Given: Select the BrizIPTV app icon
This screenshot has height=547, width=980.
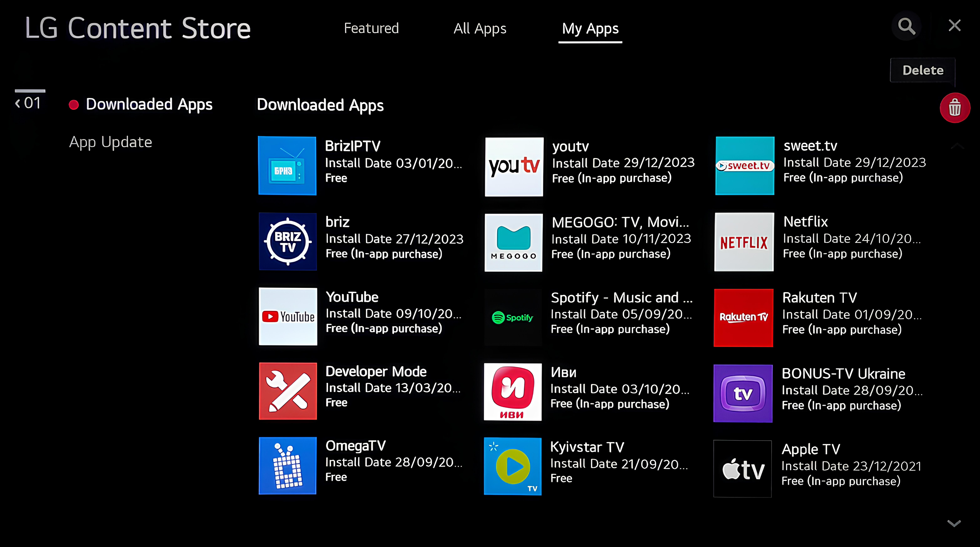Looking at the screenshot, I should [x=287, y=166].
